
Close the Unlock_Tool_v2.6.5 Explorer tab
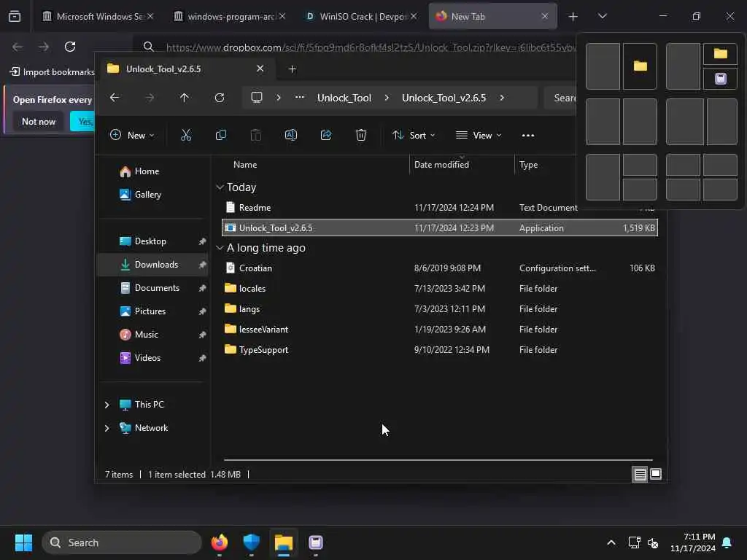(260, 69)
